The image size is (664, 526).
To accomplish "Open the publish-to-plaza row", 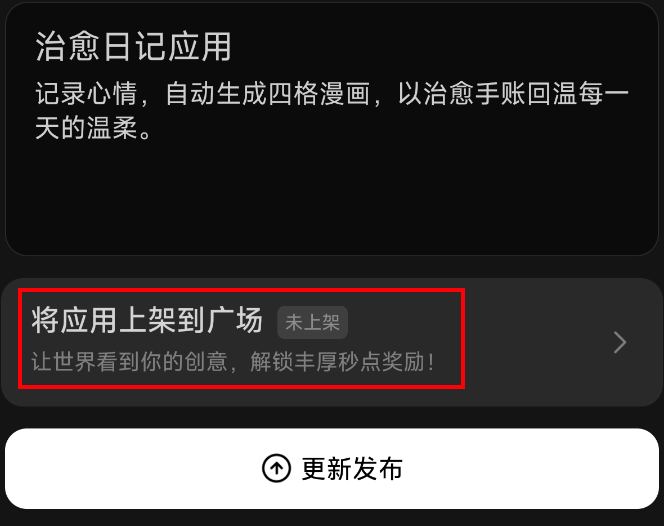I will [332, 342].
